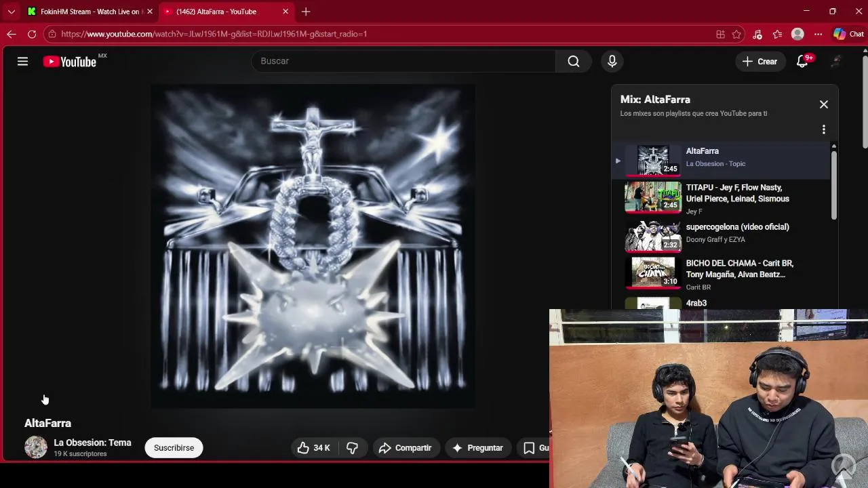The width and height of the screenshot is (868, 488).
Task: View site information lock icon
Action: pyautogui.click(x=52, y=34)
